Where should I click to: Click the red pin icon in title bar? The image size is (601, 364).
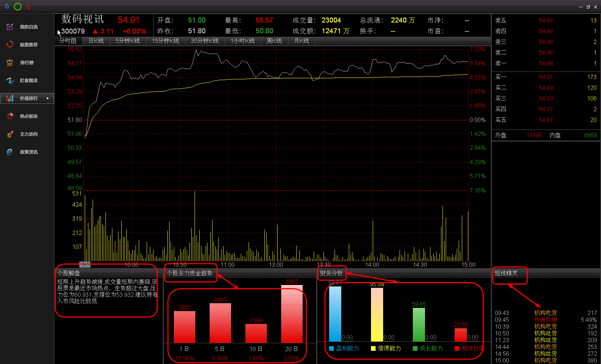coord(28,7)
